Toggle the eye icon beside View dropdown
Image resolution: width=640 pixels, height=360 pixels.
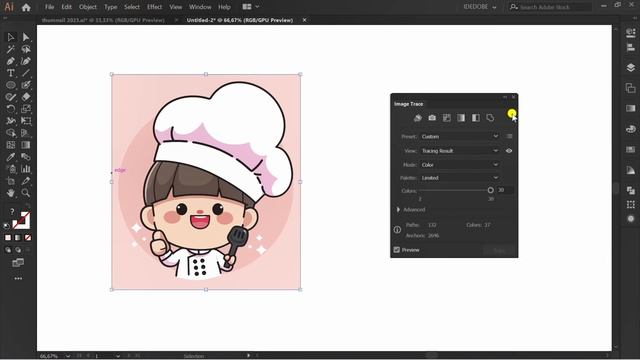(x=509, y=151)
